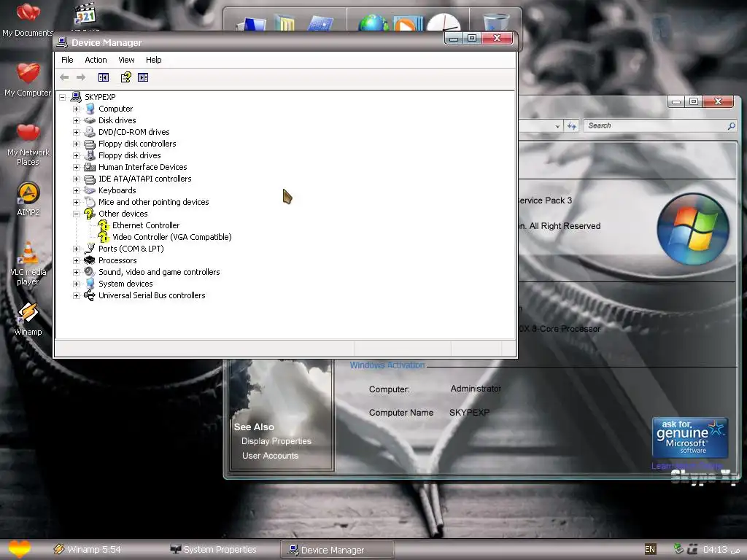Expand the Human Interface Devices node
747x560 pixels.
76,167
